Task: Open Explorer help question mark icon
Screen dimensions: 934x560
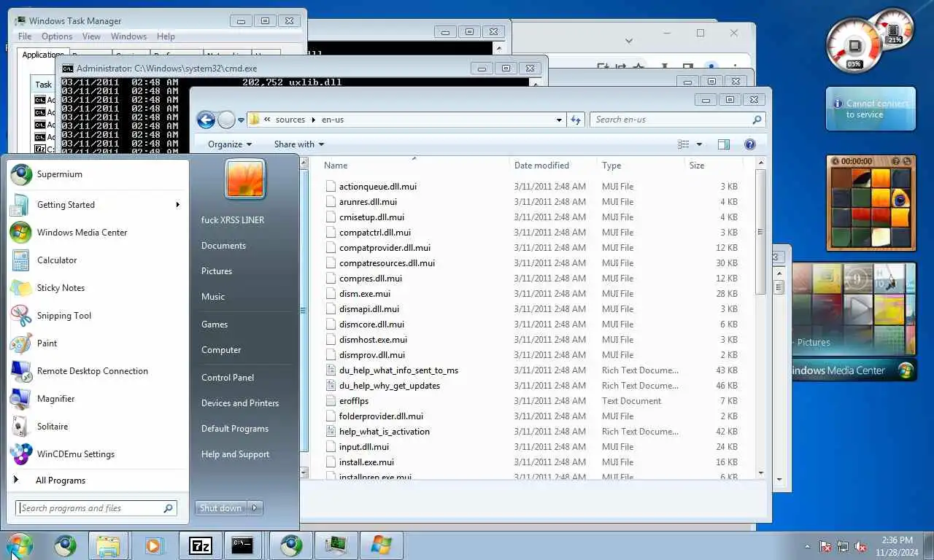Action: pos(749,144)
